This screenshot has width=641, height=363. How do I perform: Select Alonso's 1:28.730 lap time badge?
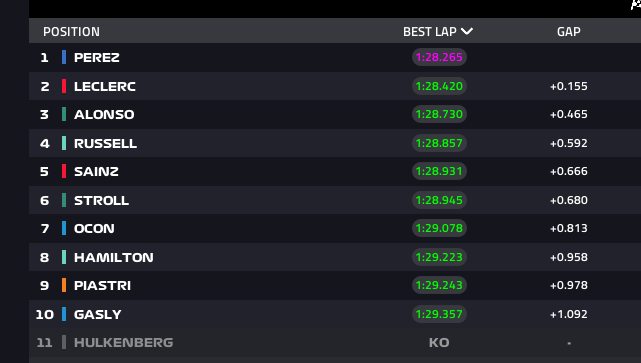[x=439, y=114]
